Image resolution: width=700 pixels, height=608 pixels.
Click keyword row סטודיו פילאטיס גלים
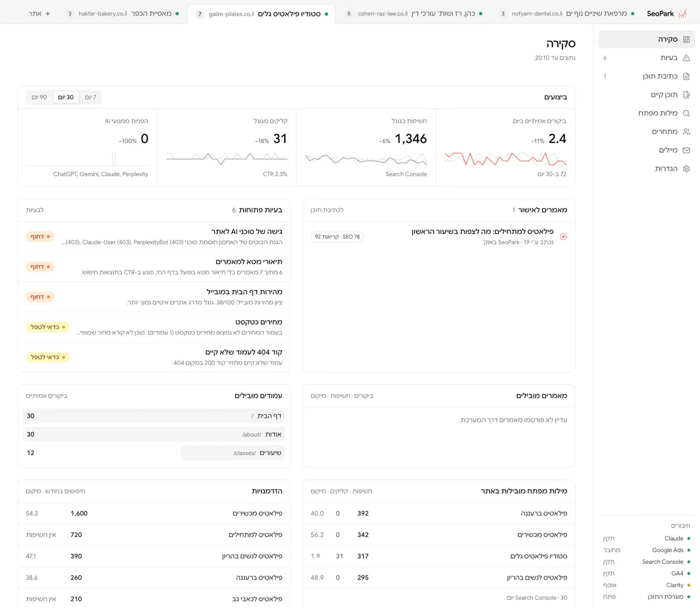(439, 556)
